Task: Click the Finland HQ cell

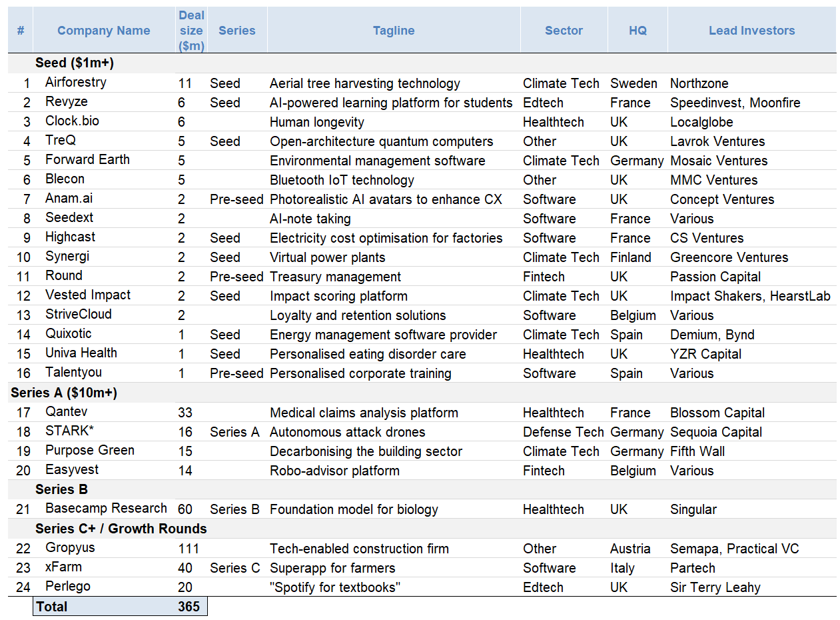Action: [x=631, y=257]
